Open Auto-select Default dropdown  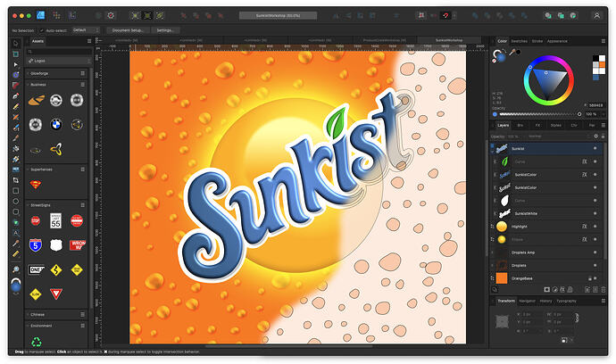pos(86,29)
